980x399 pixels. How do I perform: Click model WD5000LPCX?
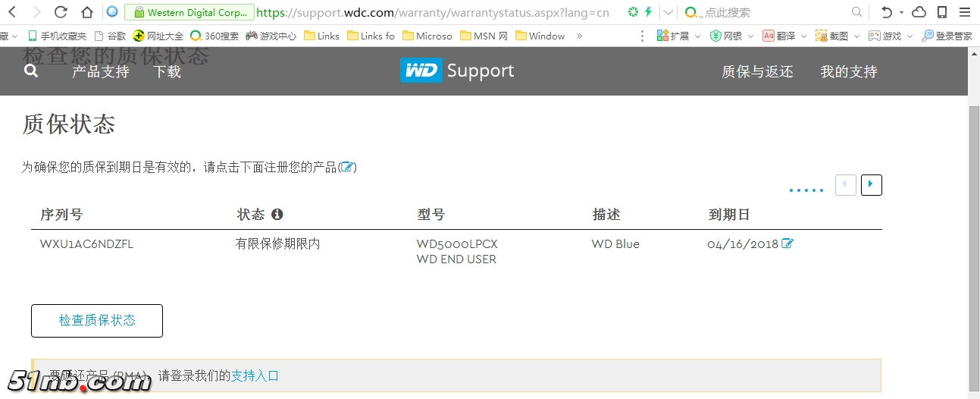[457, 244]
